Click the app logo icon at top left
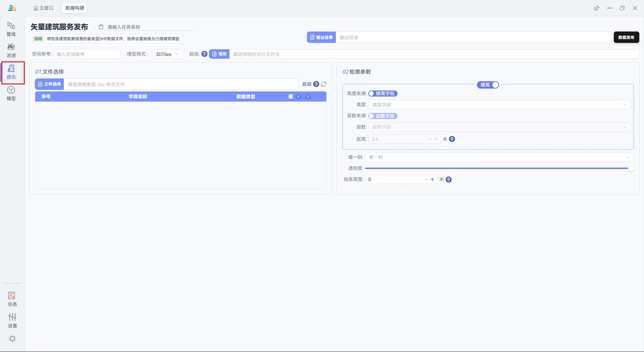The height and width of the screenshot is (352, 644). [x=12, y=8]
